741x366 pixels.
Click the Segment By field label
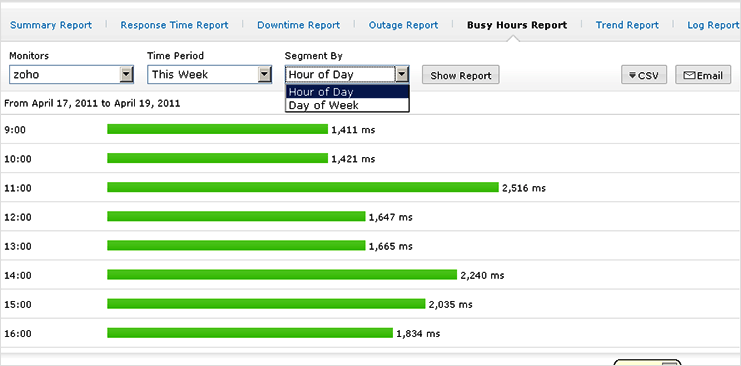(314, 56)
